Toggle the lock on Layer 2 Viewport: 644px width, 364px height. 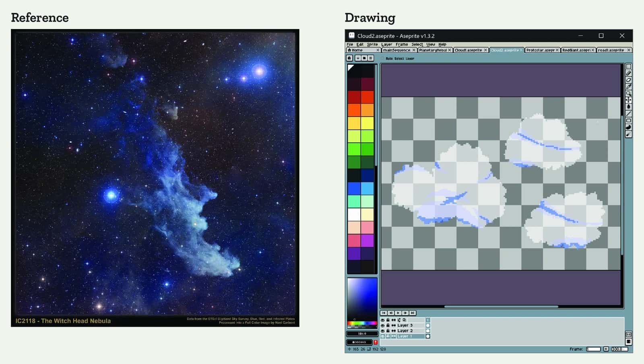click(x=388, y=331)
